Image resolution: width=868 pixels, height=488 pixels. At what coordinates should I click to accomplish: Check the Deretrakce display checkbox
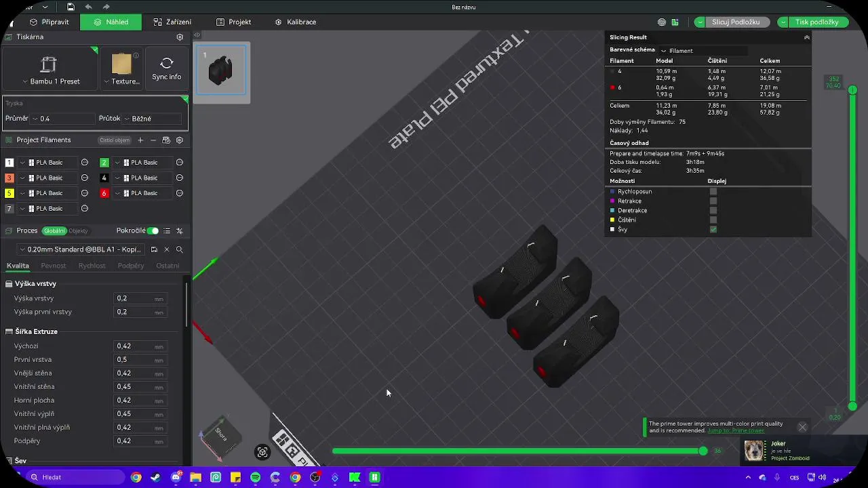[713, 211]
